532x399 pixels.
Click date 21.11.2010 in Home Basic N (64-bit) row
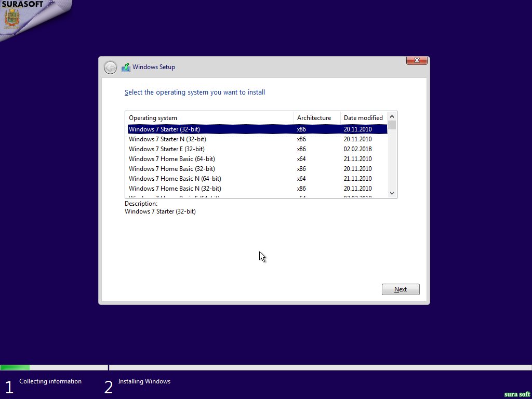tap(357, 179)
